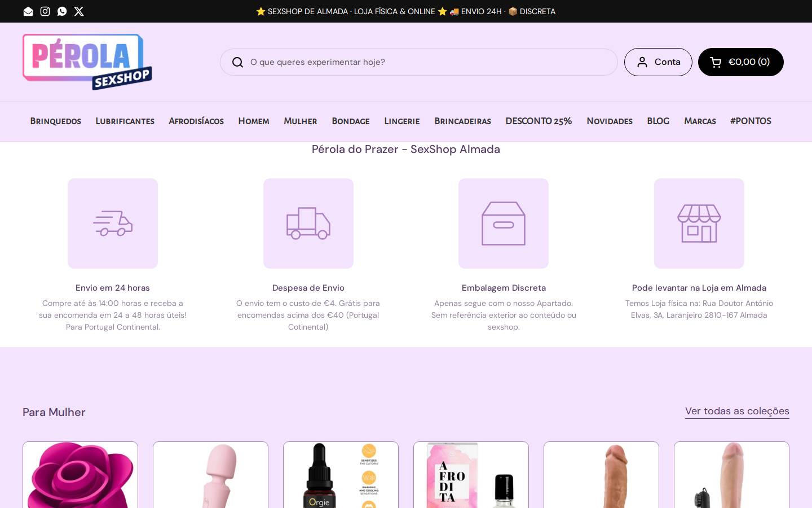Open the pink rose toy product thumbnail

(x=80, y=475)
